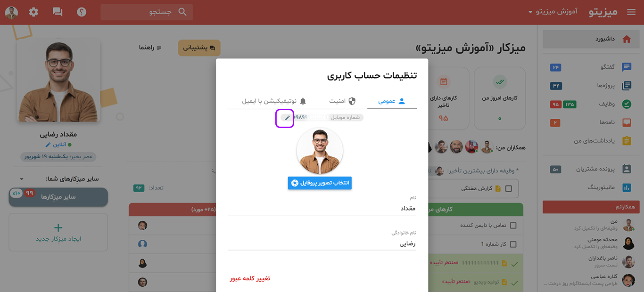Open مانیتورینگ chart icon in sidebar
The image size is (644, 292).
pyautogui.click(x=627, y=187)
